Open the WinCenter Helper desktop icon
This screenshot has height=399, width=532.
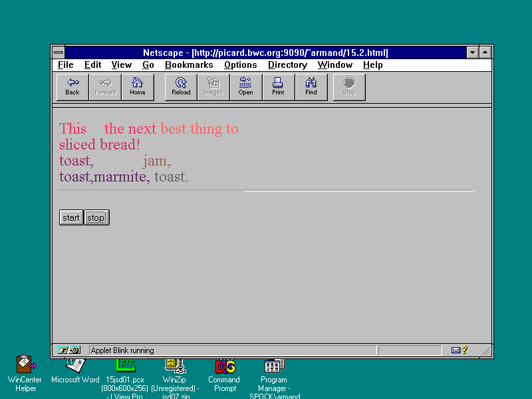coord(26,364)
